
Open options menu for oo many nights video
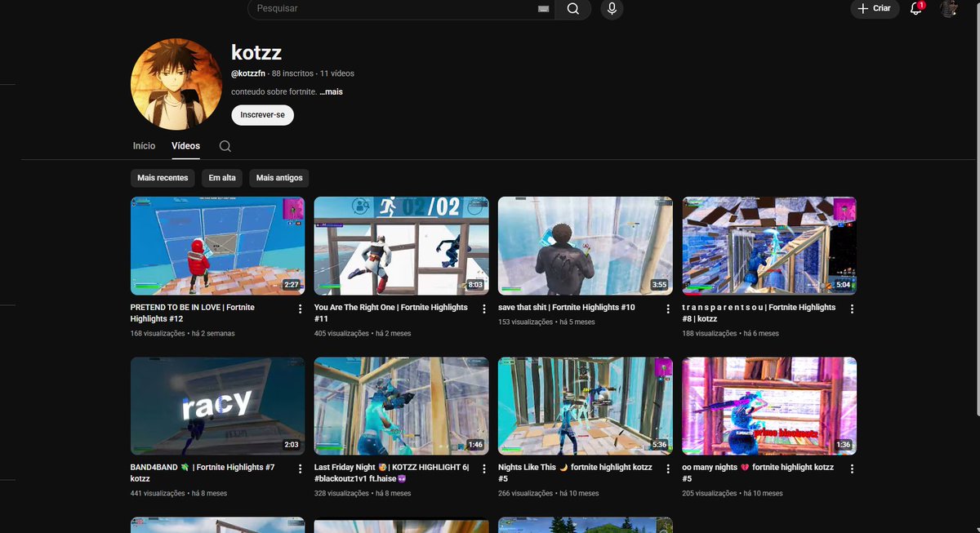point(852,469)
